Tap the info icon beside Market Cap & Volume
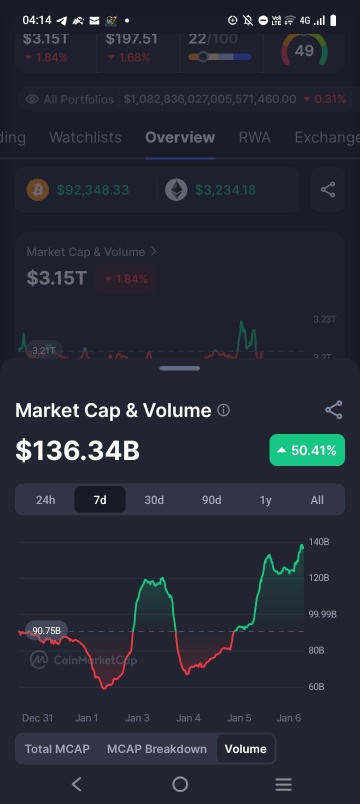 coord(224,410)
